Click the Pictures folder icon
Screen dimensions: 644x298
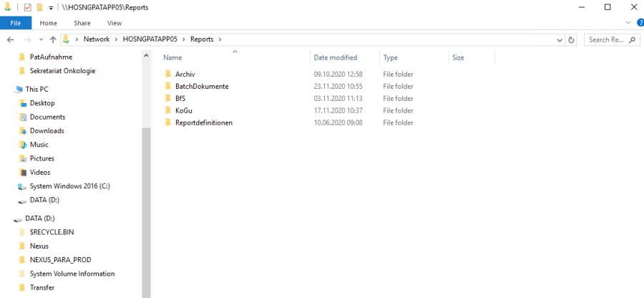tap(23, 158)
